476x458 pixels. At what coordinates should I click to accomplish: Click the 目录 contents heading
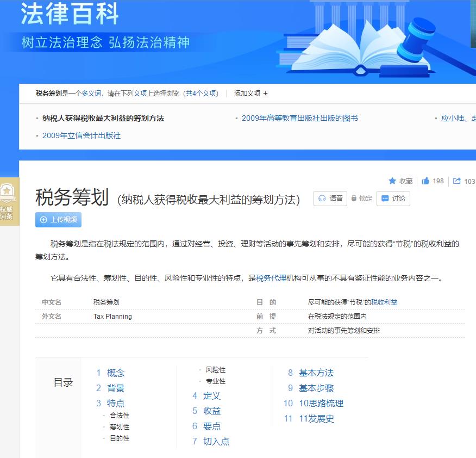(x=63, y=382)
